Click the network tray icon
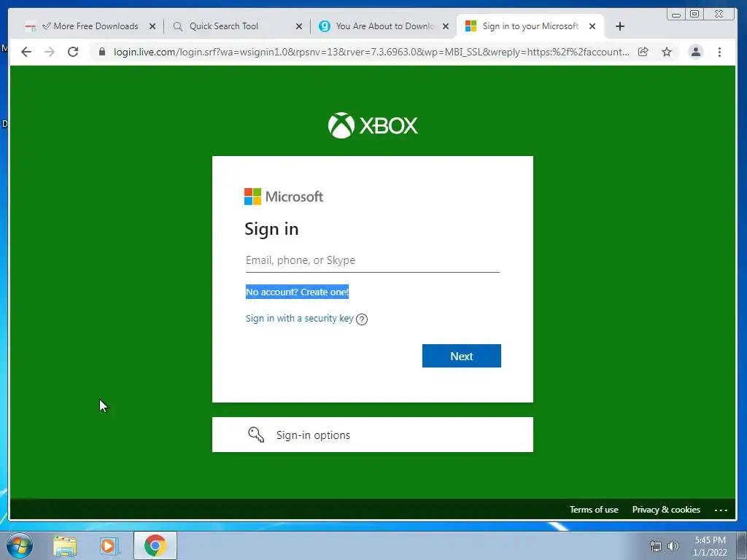747x560 pixels. [656, 546]
